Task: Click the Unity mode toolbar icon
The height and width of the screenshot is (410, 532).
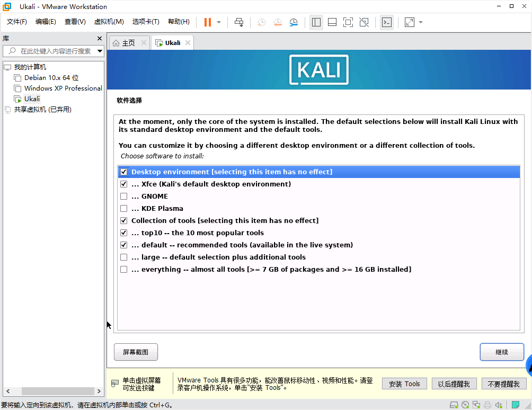Action: tap(364, 22)
